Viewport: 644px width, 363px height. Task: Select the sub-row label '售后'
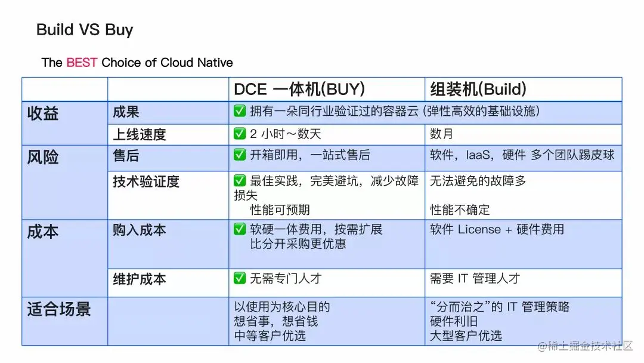126,155
